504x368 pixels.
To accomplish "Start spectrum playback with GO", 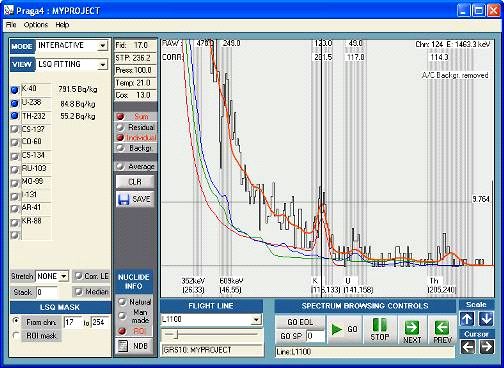I will 344,329.
